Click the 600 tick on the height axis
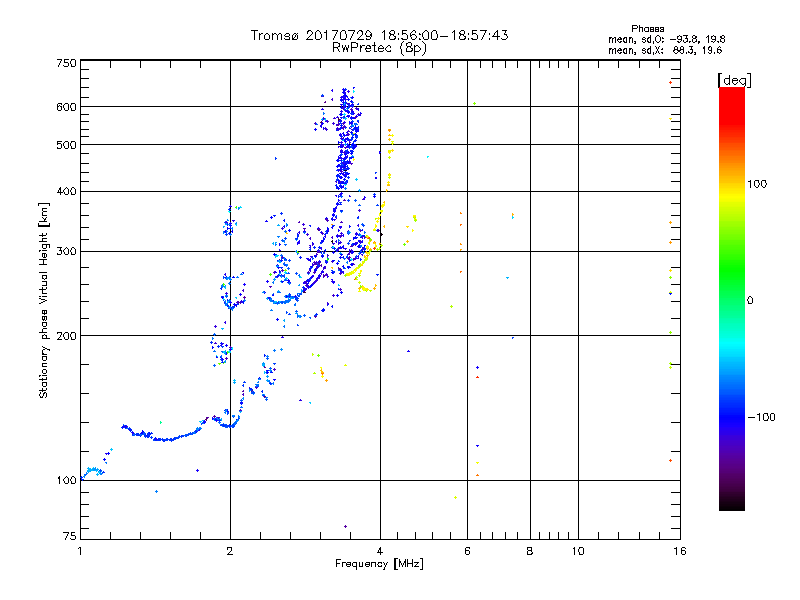800x600 pixels. [66, 107]
